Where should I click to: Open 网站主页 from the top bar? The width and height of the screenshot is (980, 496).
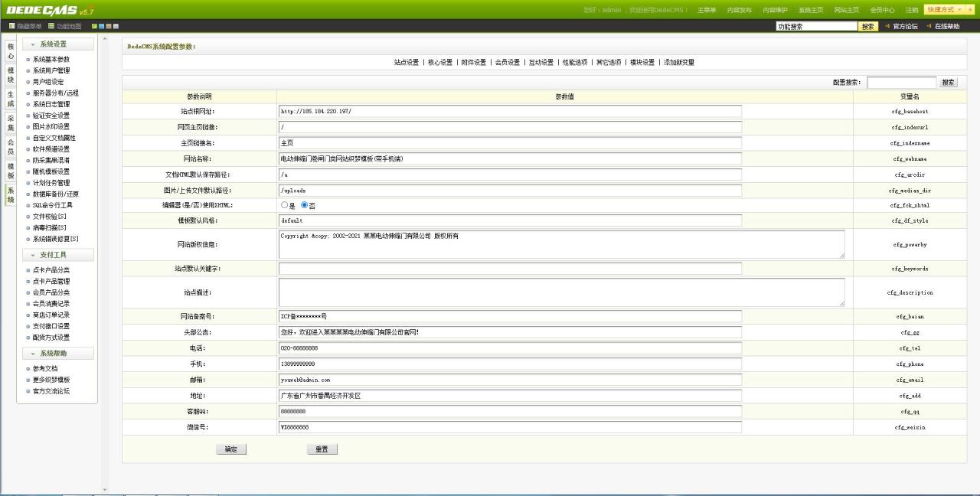847,10
